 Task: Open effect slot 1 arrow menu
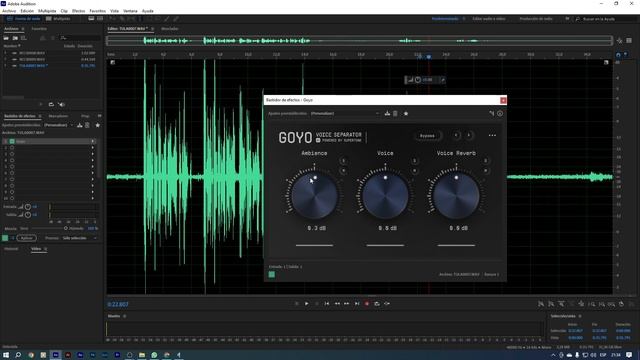click(x=93, y=141)
